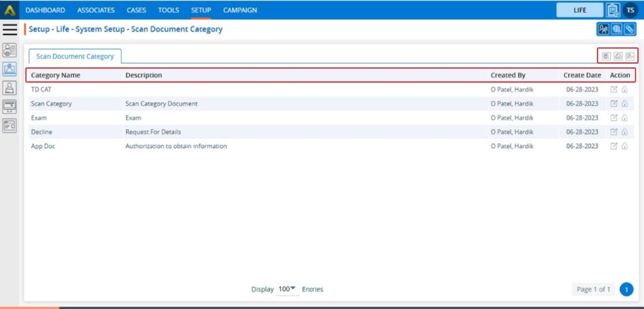The image size is (644, 309).
Task: Sort by Category Name column header
Action: (55, 75)
